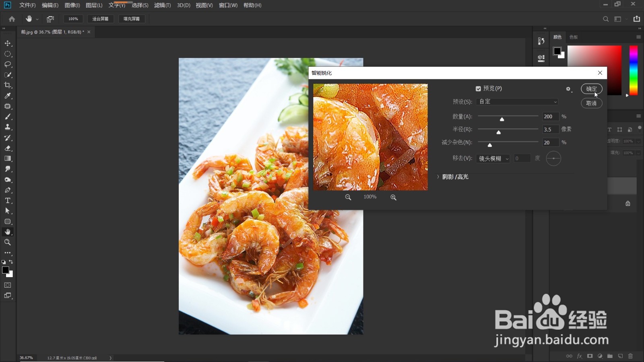Viewport: 644px width, 362px height.
Task: Expand the status bar info arrow
Action: 111,358
